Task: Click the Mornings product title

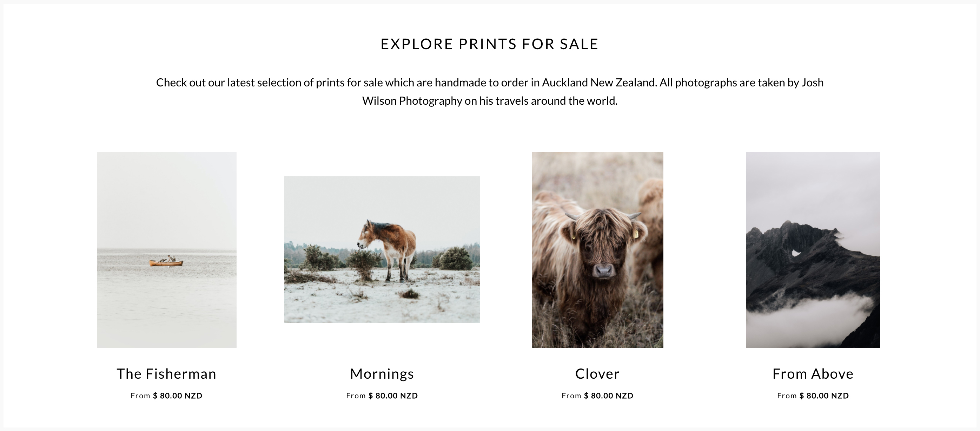Action: click(x=382, y=374)
